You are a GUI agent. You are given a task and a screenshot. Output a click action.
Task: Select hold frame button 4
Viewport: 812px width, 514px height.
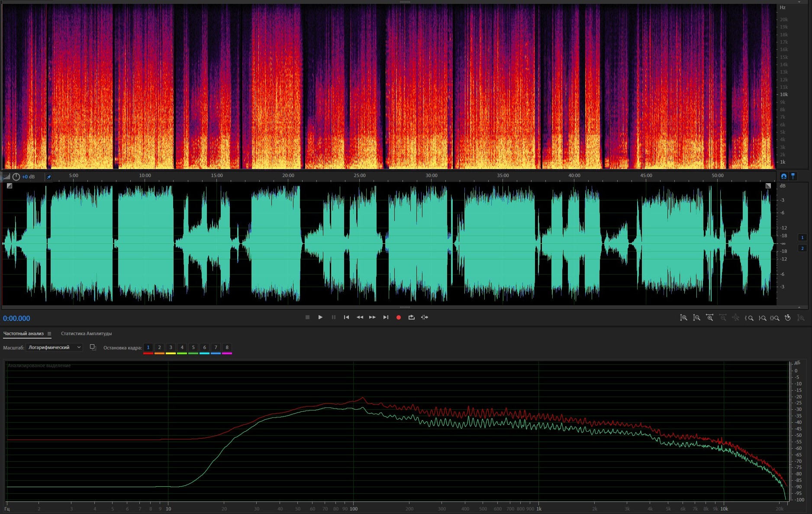(182, 347)
